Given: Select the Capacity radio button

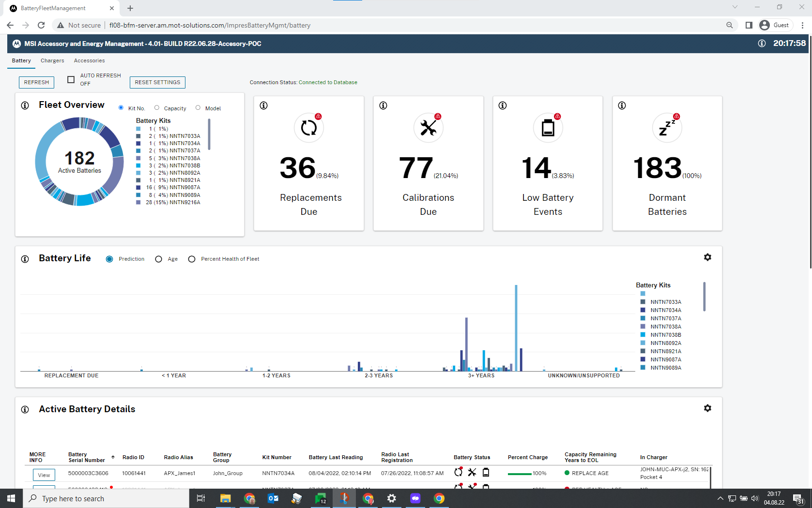Looking at the screenshot, I should [157, 108].
